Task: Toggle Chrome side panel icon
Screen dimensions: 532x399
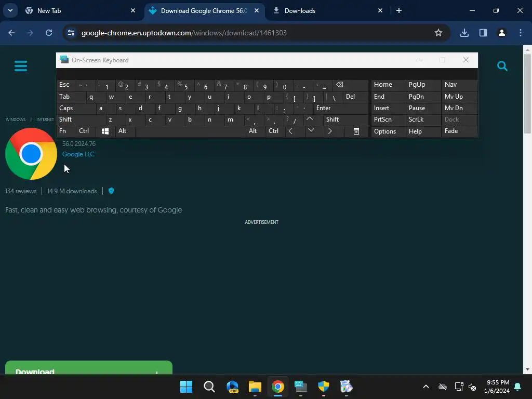Action: 483,33
